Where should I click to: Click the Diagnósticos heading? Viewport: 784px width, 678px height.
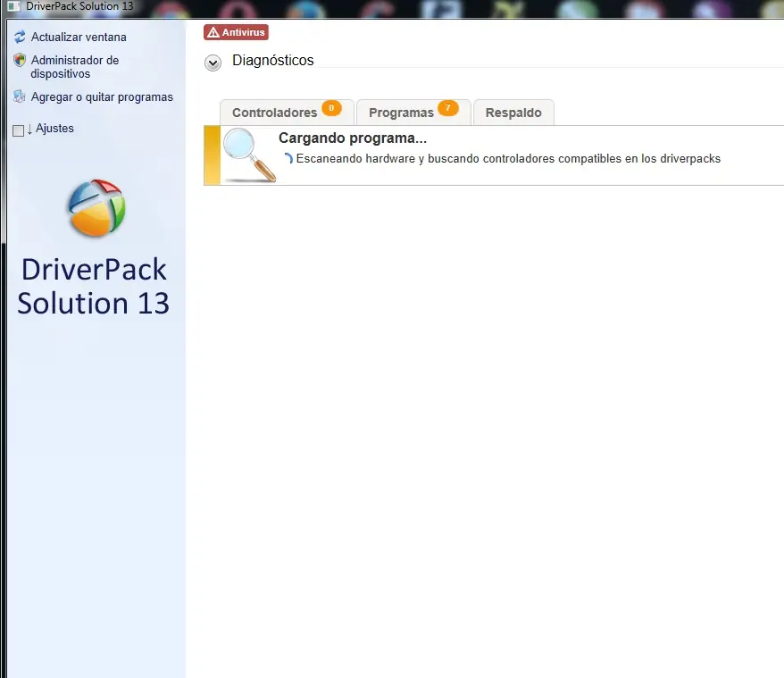click(x=273, y=60)
